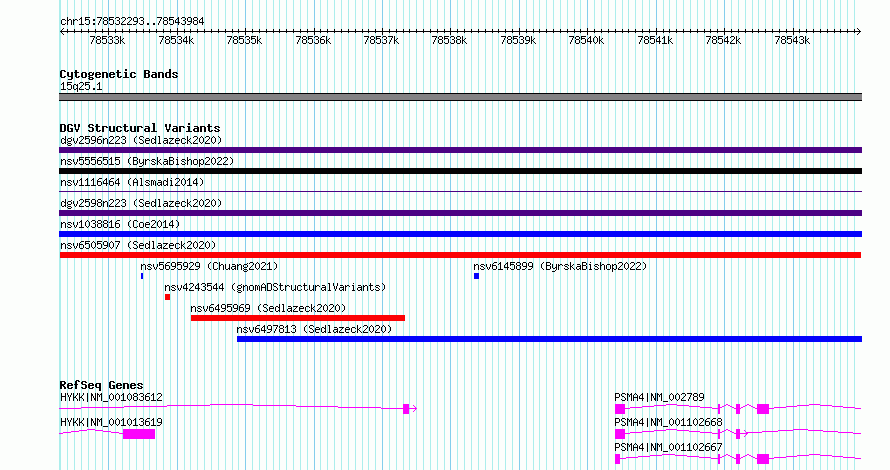Viewport: 890px width, 470px height.
Task: Select the first exon block of PSMA4 NM_002789
Action: coord(620,409)
